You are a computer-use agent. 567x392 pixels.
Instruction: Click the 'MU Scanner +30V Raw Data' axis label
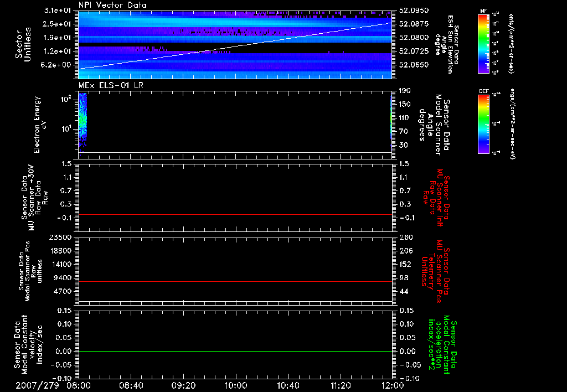[x=34, y=198]
